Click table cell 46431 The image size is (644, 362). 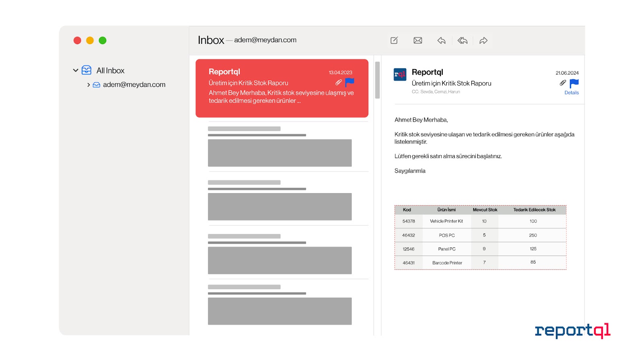coord(409,263)
